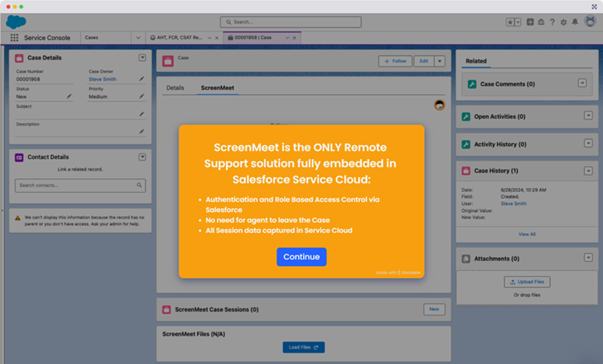Click New in ScreenMeet Case Sessions
This screenshot has height=364, width=603.
click(434, 309)
